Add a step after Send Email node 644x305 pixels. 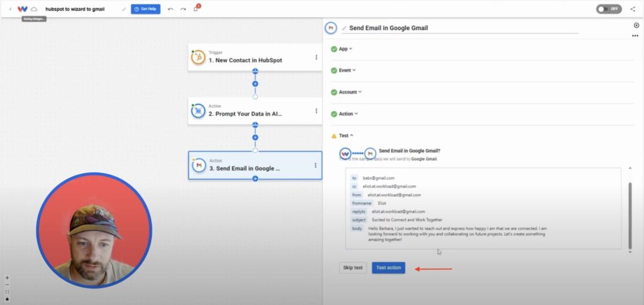coord(255,179)
